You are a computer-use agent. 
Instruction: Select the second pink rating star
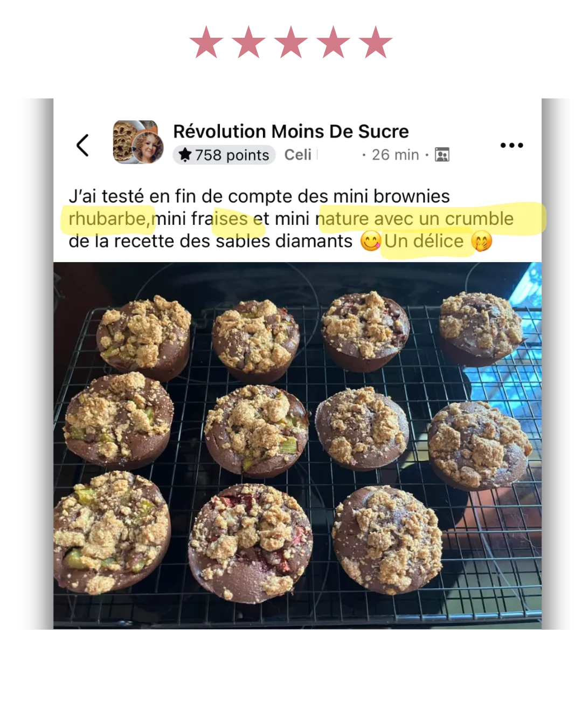(248, 42)
